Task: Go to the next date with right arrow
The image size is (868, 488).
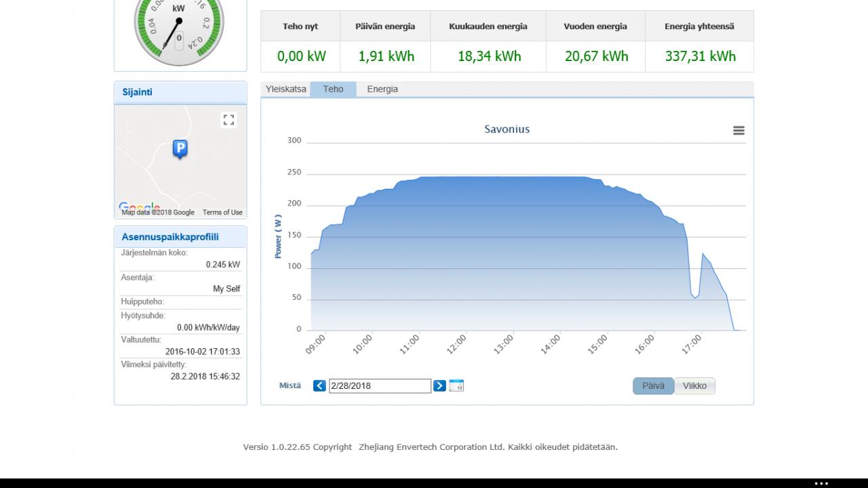Action: [x=439, y=386]
